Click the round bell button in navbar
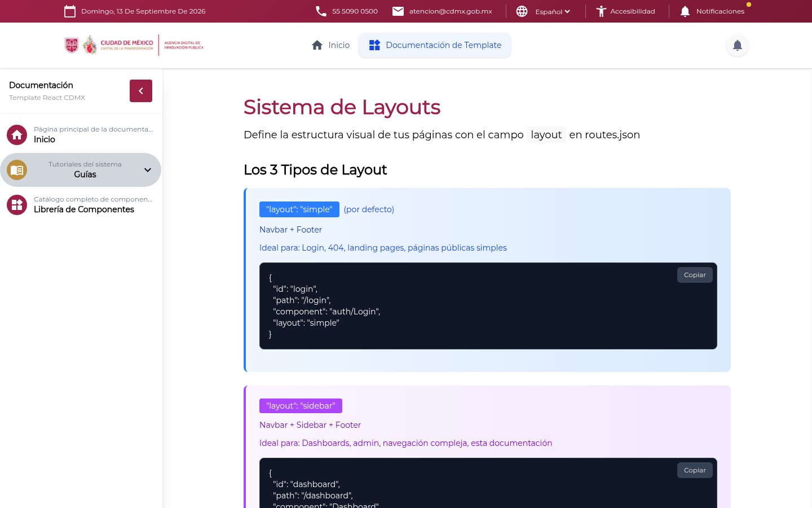This screenshot has width=812, height=508. [738, 45]
